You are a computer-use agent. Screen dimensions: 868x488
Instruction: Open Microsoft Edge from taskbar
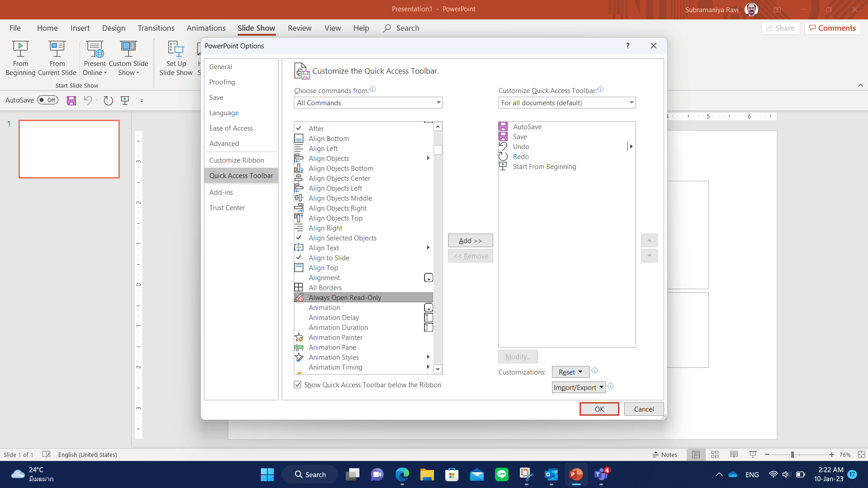pos(402,474)
